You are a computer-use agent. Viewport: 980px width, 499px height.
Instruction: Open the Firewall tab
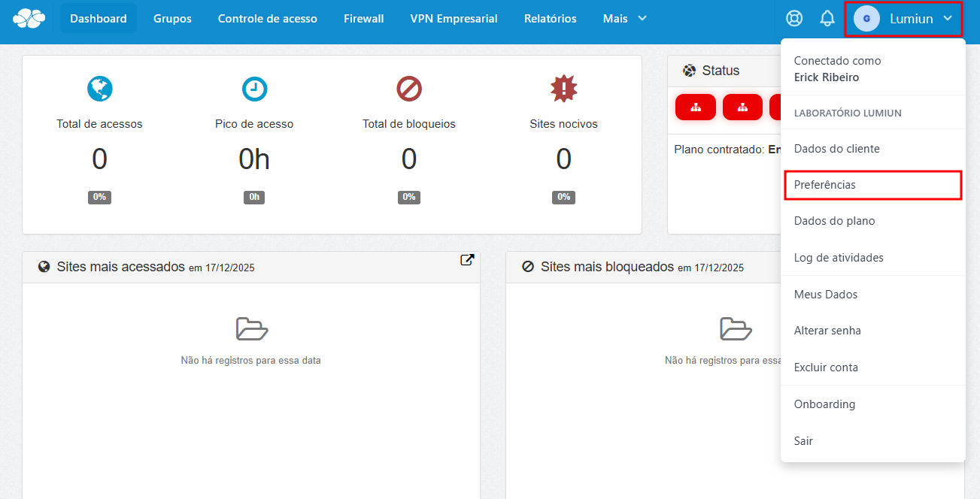363,19
